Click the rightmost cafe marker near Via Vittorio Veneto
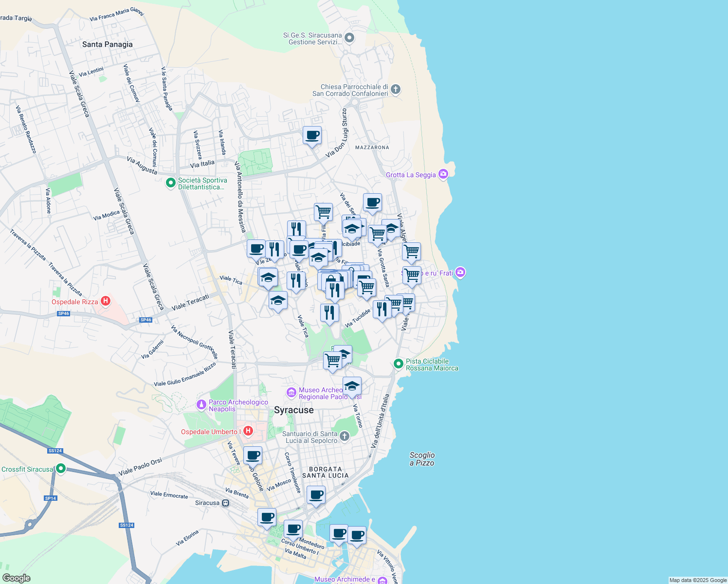The height and width of the screenshot is (584, 728). pyautogui.click(x=357, y=536)
